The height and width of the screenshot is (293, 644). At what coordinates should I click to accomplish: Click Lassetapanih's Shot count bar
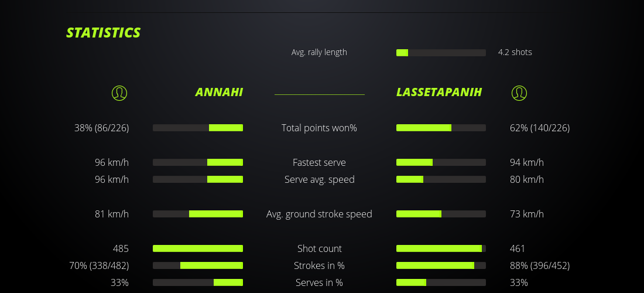(x=441, y=248)
